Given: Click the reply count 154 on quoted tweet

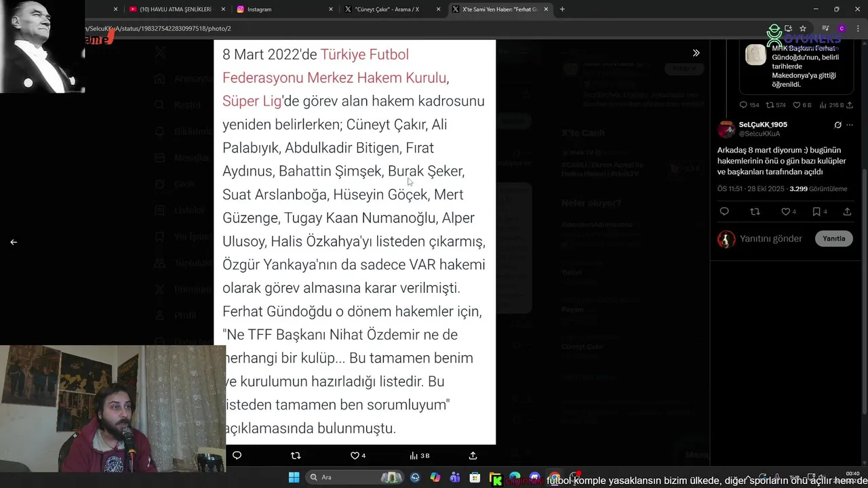Looking at the screenshot, I should click(749, 105).
